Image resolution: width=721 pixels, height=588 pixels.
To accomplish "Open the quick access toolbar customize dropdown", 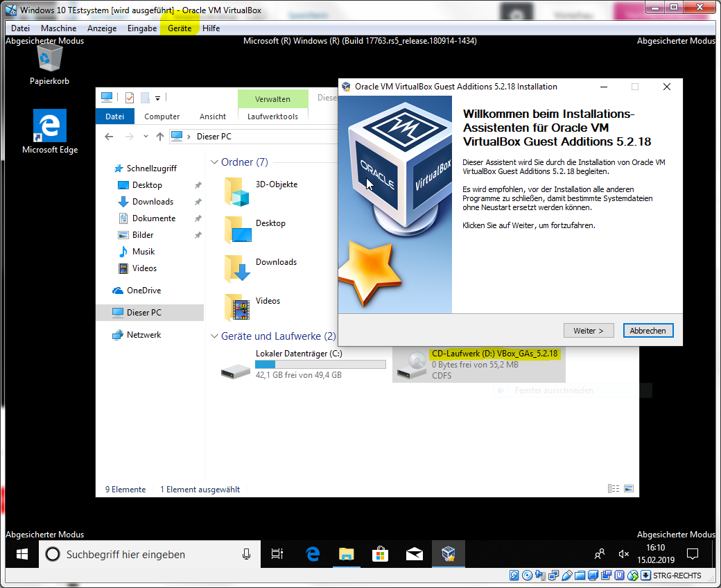I will pyautogui.click(x=158, y=98).
